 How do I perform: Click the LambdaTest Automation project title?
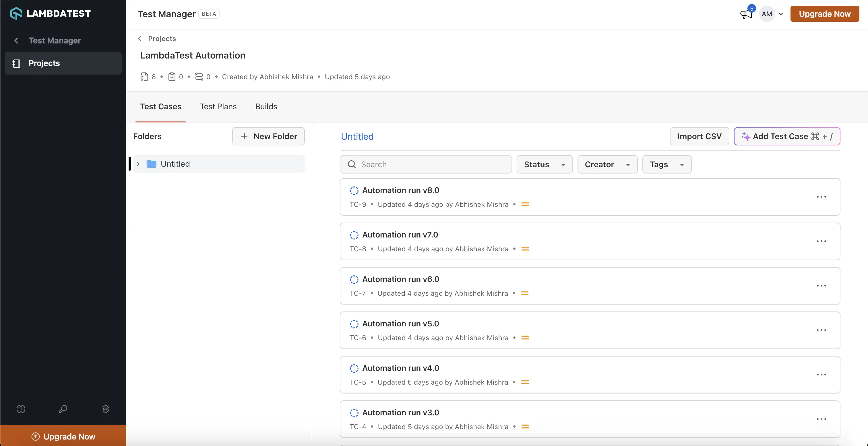tap(193, 55)
